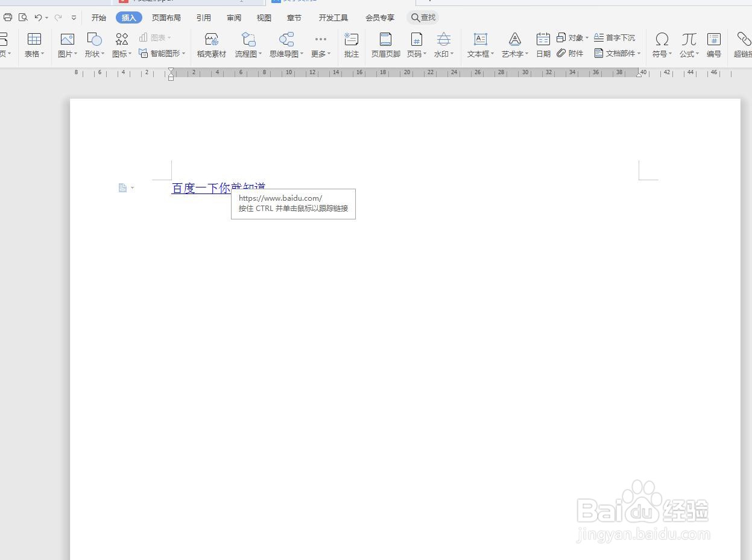This screenshot has width=752, height=560.
Task: Open 稻壳素材 material library
Action: 212,45
